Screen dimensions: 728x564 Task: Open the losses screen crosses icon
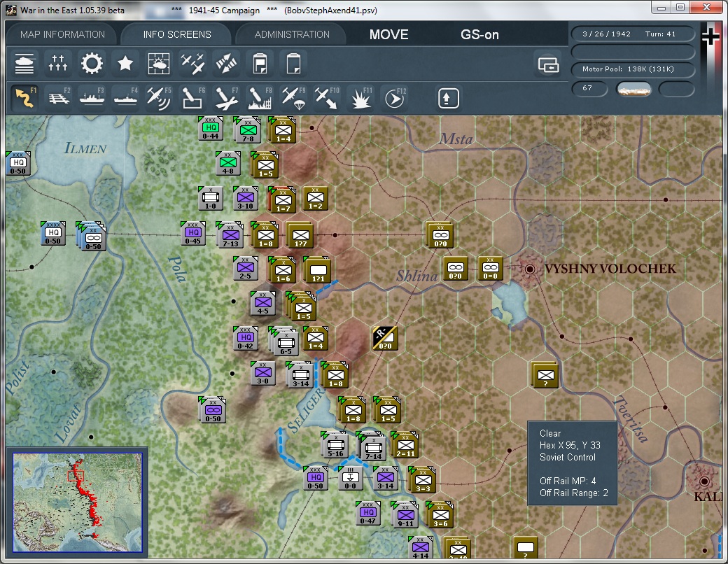click(x=58, y=64)
